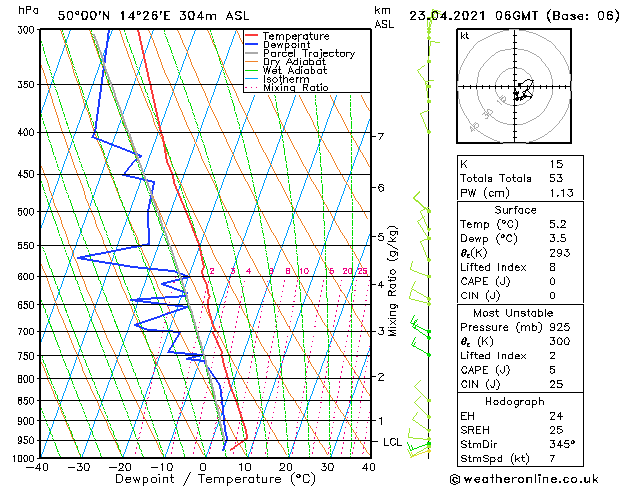629x486 pixels.
Task: Click the Hodograph section heading
Action: point(515,402)
